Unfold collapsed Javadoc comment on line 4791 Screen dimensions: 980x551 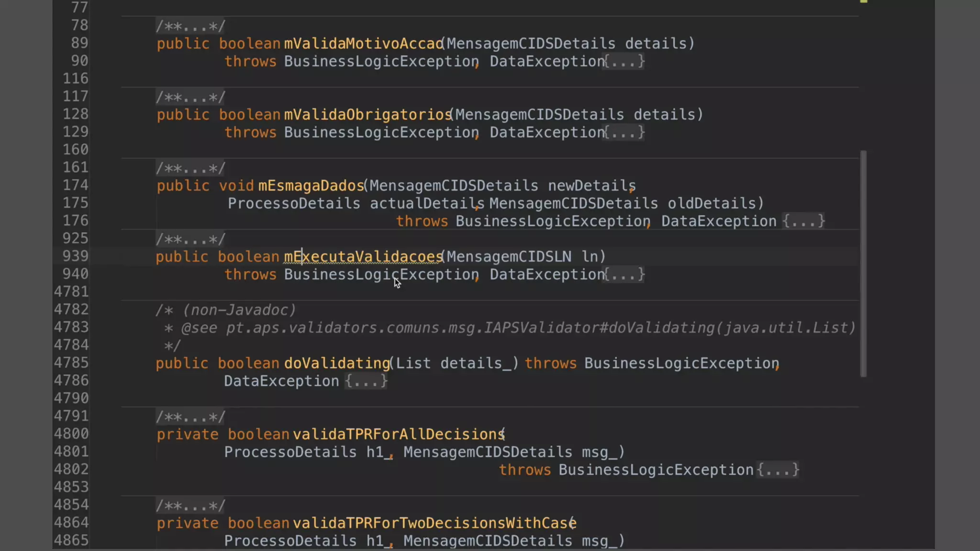click(190, 417)
